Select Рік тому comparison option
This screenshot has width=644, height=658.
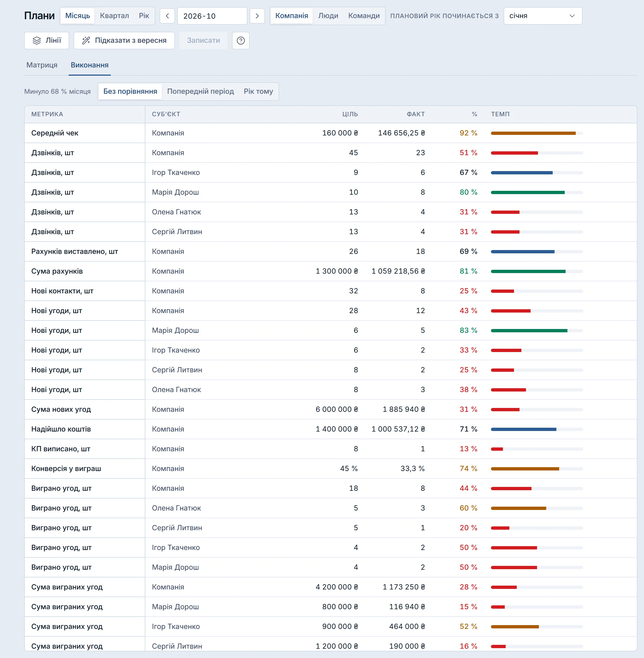258,92
